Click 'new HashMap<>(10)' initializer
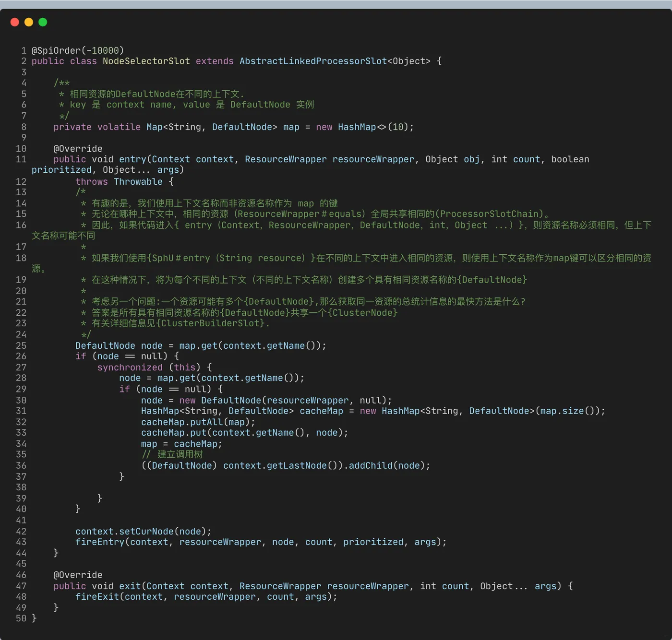 point(362,127)
